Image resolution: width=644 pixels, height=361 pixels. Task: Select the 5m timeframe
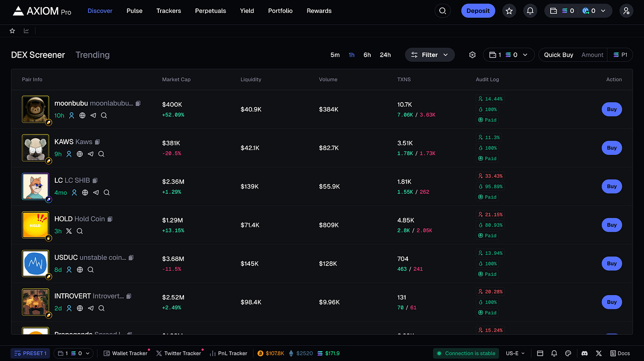335,55
